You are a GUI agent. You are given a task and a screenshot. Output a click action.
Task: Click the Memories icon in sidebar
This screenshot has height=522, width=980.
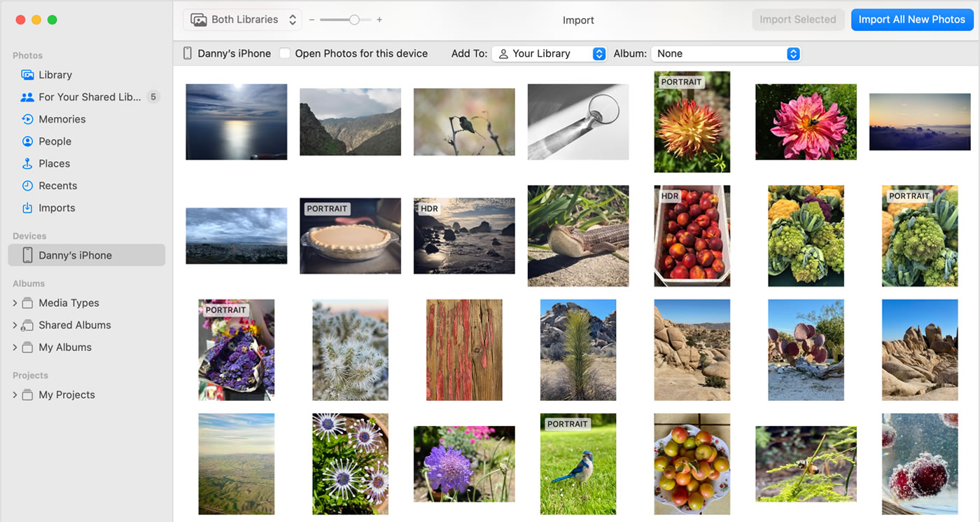pyautogui.click(x=27, y=119)
